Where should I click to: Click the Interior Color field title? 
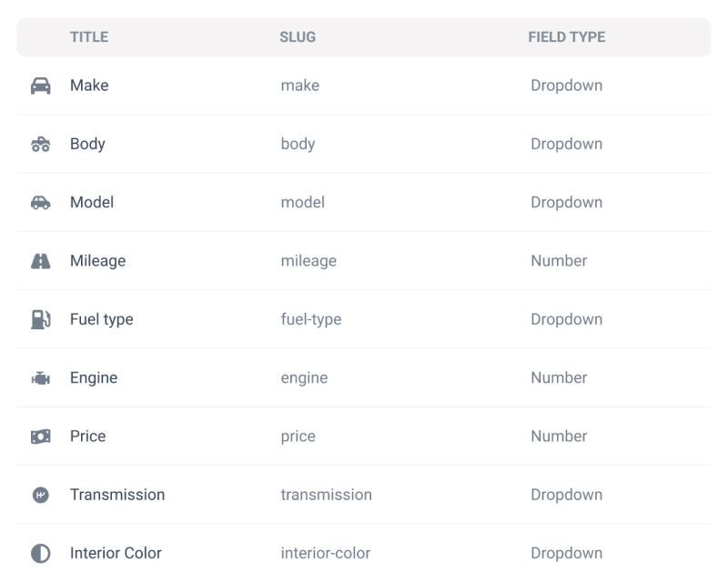point(116,553)
